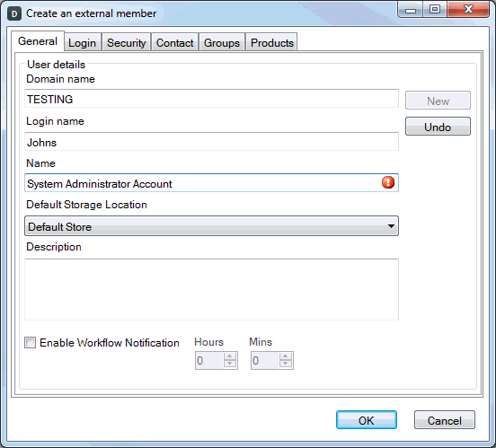Expand the Default Store dropdown arrow

point(391,226)
